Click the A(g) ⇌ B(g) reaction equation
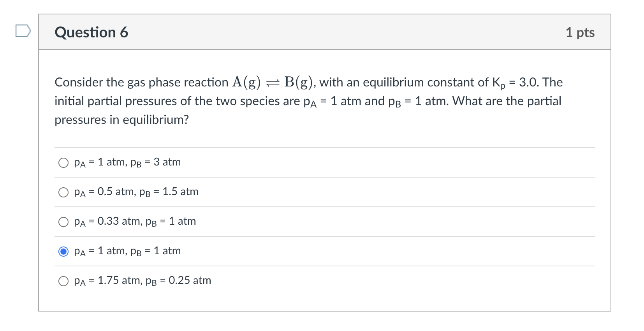The image size is (644, 331). click(274, 82)
